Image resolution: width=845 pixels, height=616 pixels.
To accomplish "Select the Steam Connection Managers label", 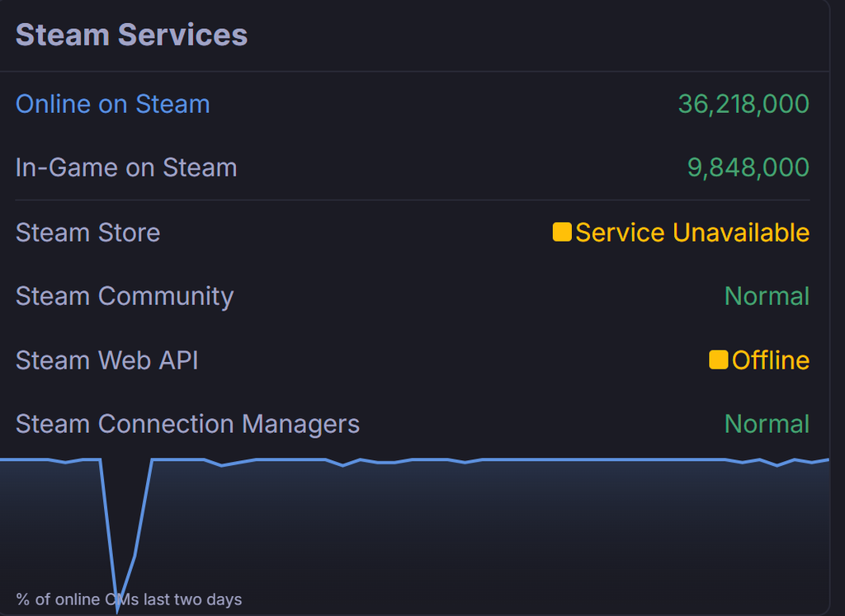I will click(187, 424).
